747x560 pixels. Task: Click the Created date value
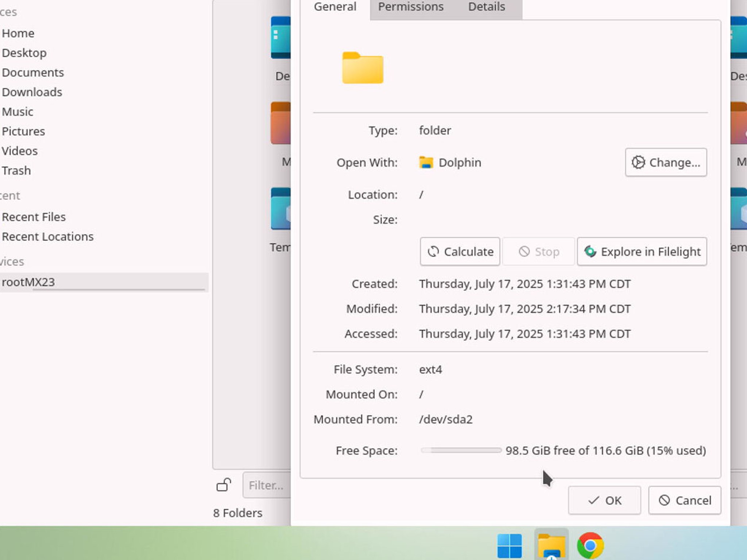tap(525, 284)
